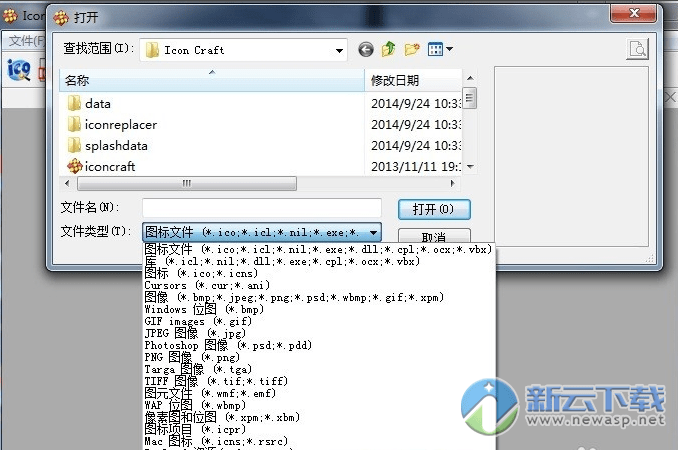The height and width of the screenshot is (450, 678).
Task: Sort by 修改日期 column header
Action: (x=413, y=80)
